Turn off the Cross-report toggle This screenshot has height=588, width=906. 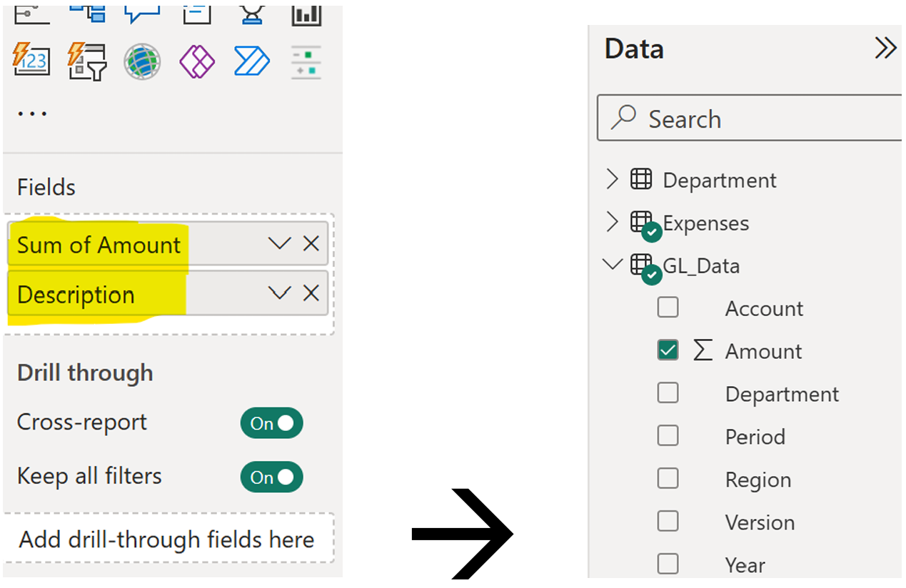272,423
